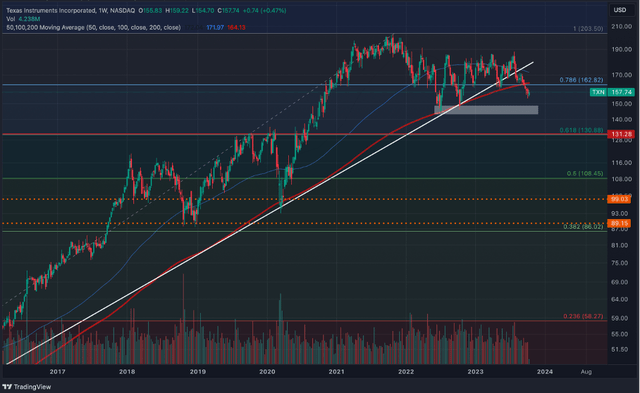Image resolution: width=640 pixels, height=393 pixels.
Task: Click the 2022 label on time axis
Action: 406,372
